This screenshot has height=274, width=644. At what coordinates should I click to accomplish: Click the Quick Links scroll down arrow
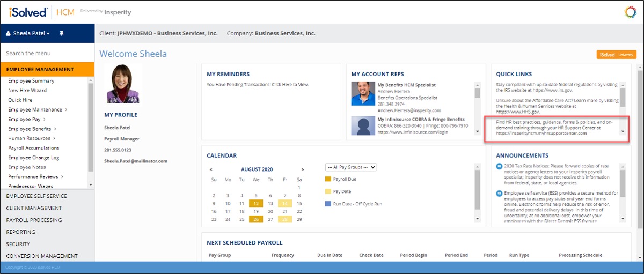point(623,131)
